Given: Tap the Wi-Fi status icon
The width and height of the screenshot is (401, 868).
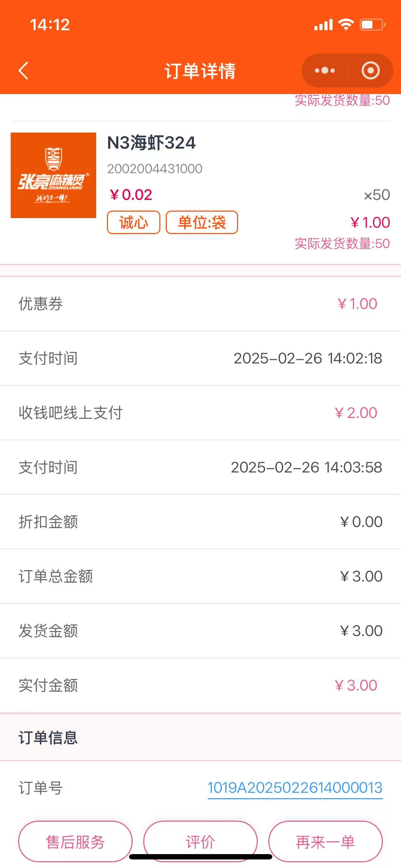Looking at the screenshot, I should coord(345,25).
